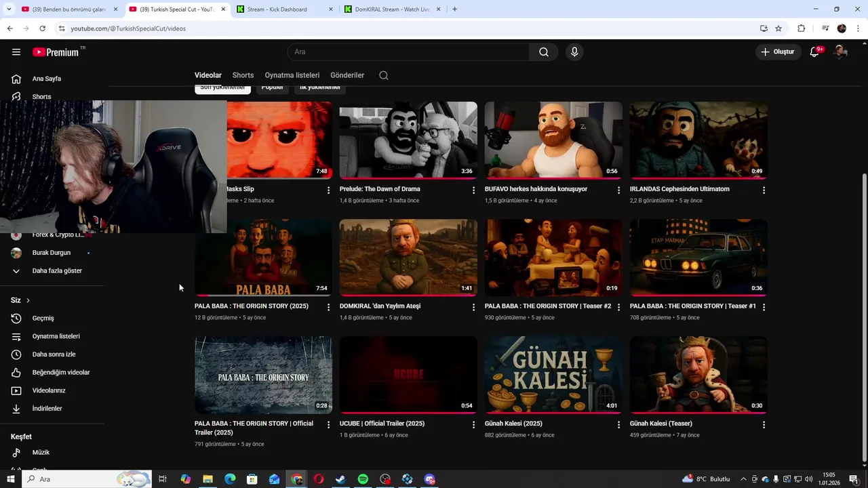Screen dimensions: 868x488
Task: Click the taskbar weather 8°C Bulutlu
Action: pyautogui.click(x=707, y=479)
